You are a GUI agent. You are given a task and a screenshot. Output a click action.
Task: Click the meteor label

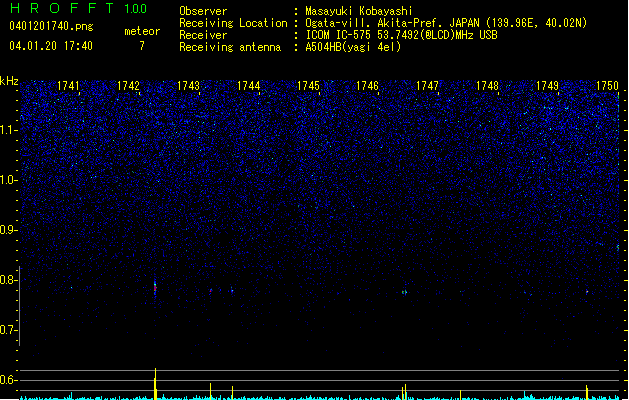pyautogui.click(x=142, y=31)
